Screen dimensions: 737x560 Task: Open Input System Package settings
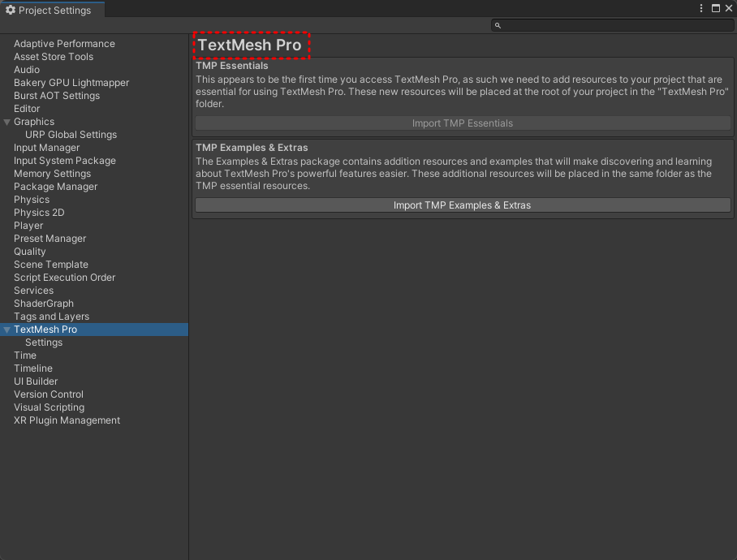coord(65,161)
